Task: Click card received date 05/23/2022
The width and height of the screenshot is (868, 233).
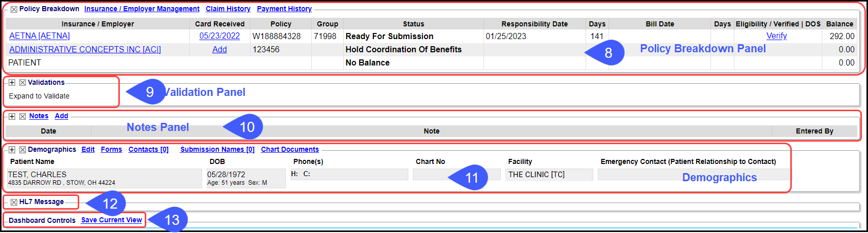Action: [x=219, y=36]
